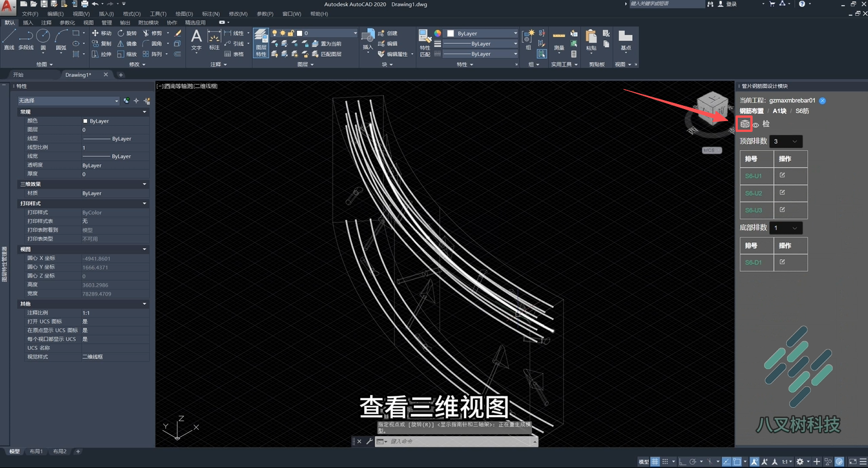Toggle ortho mode in the status bar
Image resolution: width=868 pixels, height=468 pixels.
683,462
